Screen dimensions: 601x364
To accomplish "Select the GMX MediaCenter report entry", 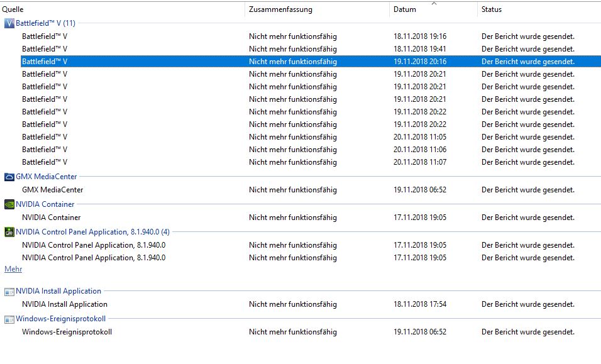I will point(311,190).
